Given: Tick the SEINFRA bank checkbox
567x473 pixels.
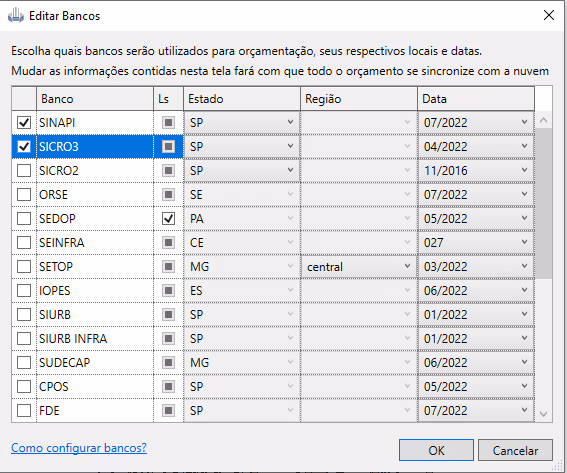Looking at the screenshot, I should 24,242.
